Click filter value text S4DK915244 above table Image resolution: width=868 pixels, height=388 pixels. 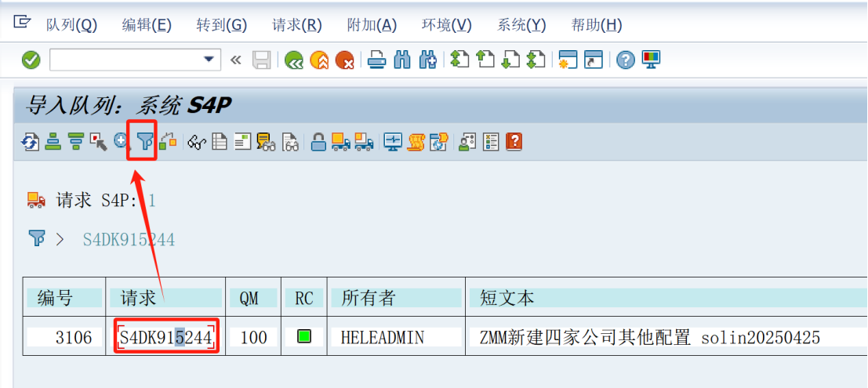(129, 240)
